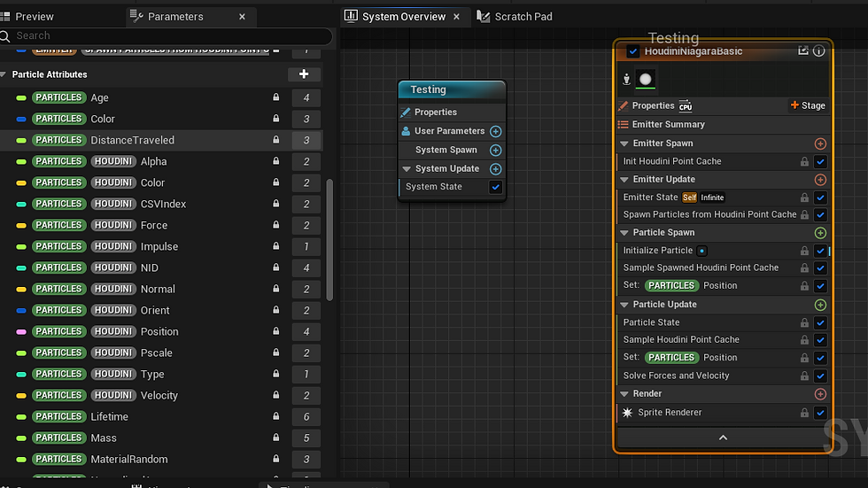868x488 pixels.
Task: Add module to Emitter Spawn section
Action: coord(820,143)
